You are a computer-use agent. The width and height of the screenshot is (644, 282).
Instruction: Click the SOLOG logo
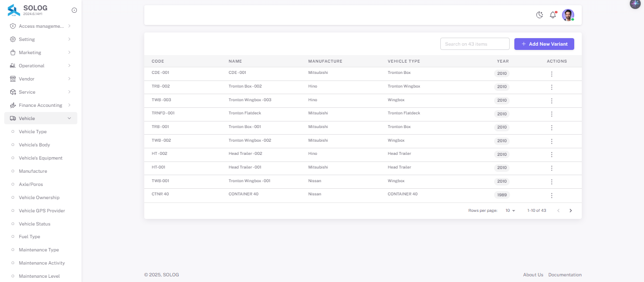pyautogui.click(x=14, y=10)
